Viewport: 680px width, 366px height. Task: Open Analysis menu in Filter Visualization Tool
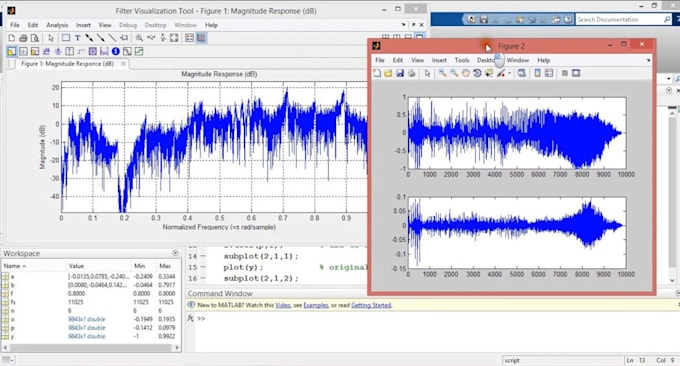click(57, 25)
